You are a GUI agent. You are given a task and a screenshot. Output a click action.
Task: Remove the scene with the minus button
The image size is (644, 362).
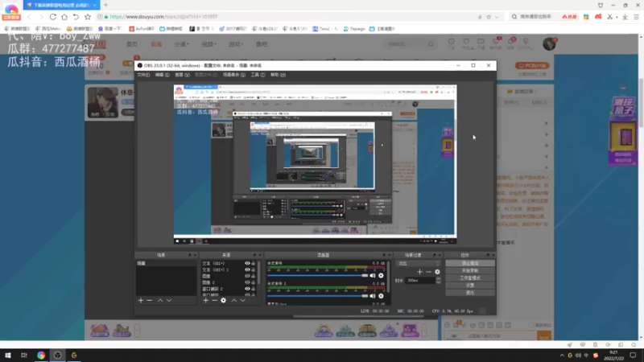coord(150,300)
